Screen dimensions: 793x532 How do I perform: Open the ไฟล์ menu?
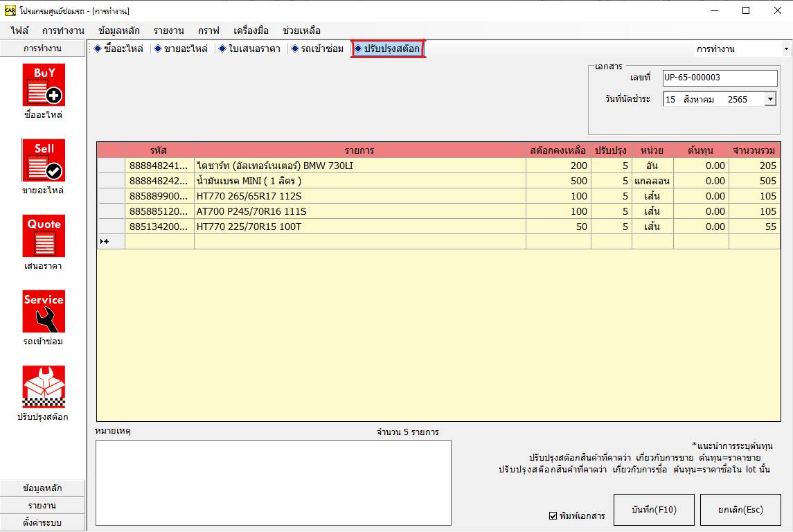point(19,30)
